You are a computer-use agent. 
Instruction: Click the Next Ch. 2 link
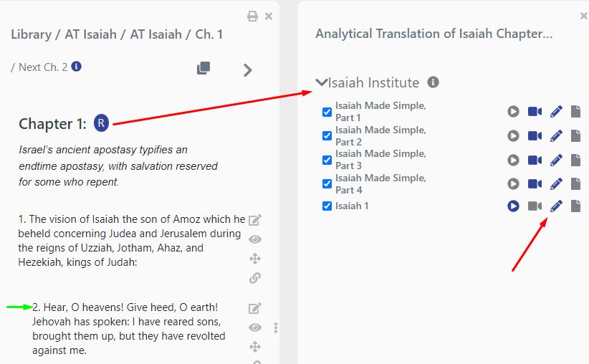click(x=43, y=67)
